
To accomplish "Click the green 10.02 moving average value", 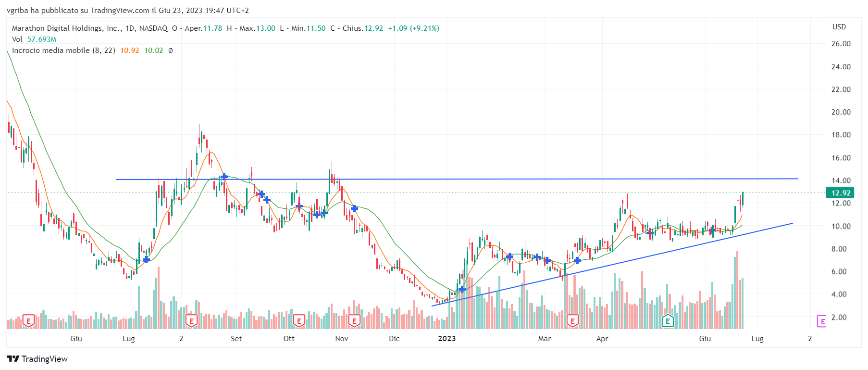I will coord(153,51).
